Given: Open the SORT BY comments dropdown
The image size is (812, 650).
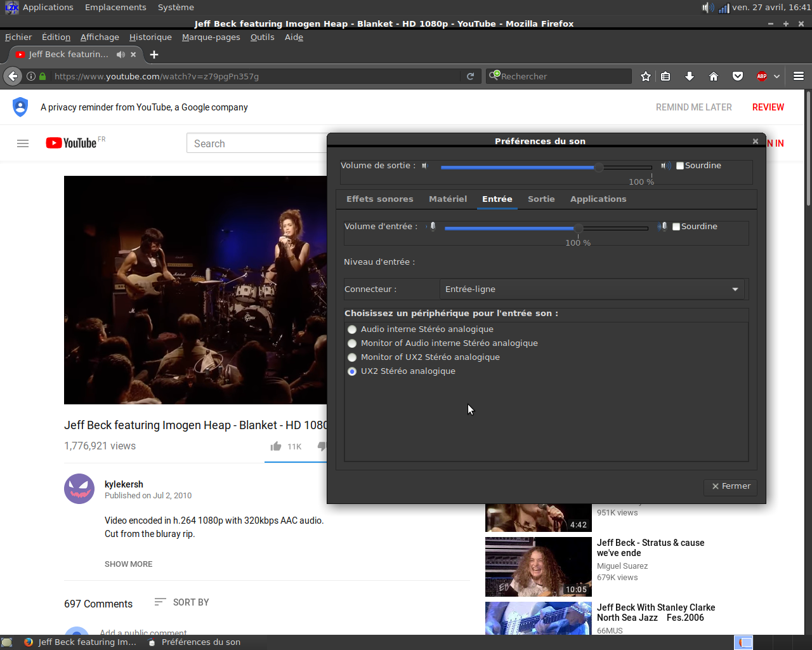Looking at the screenshot, I should [182, 602].
